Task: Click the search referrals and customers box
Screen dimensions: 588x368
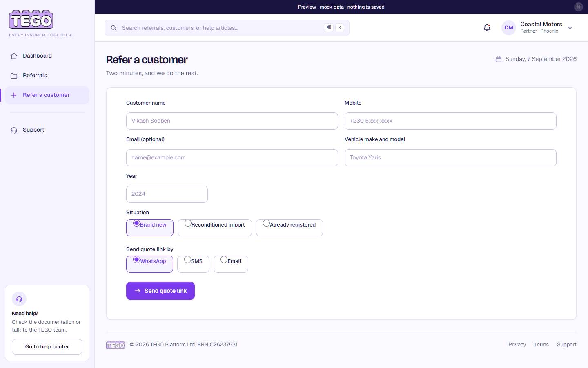Action: (x=227, y=28)
